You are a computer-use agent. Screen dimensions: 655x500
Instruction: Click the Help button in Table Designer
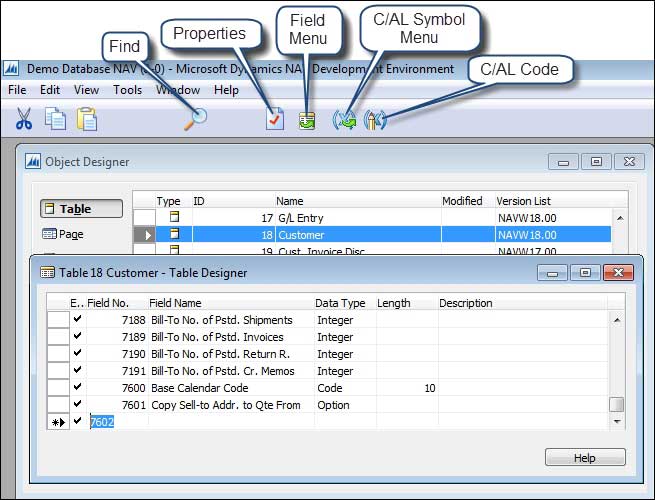pos(585,457)
